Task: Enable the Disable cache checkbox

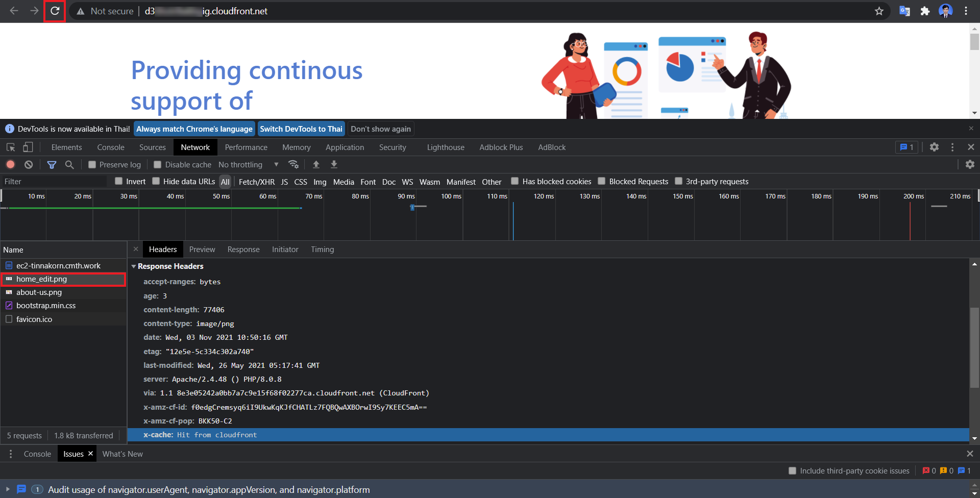Action: (x=157, y=164)
